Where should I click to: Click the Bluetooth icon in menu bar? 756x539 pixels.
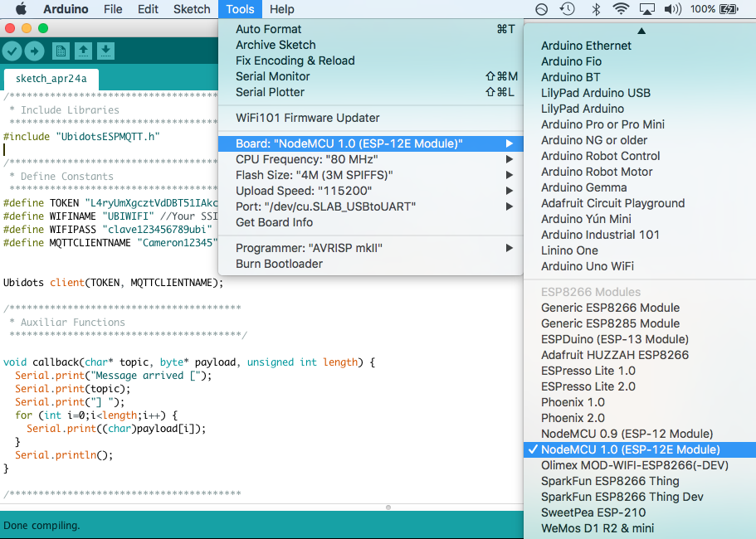pos(596,9)
